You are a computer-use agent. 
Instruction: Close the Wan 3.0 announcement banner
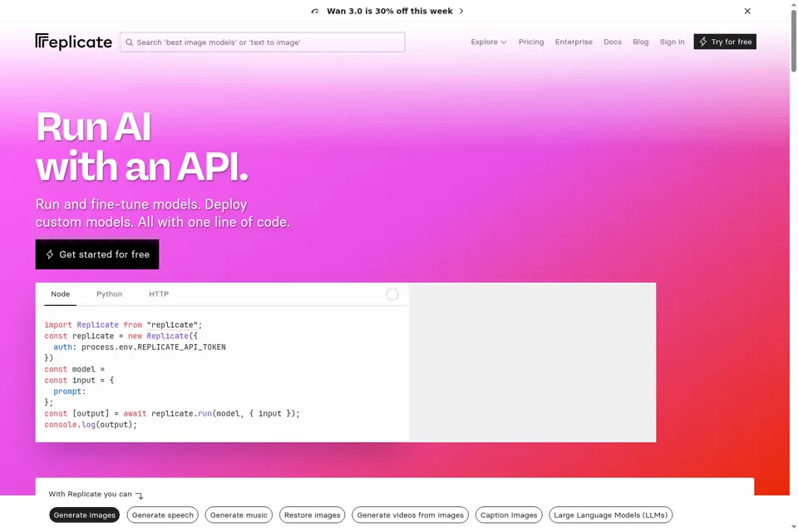tap(747, 11)
